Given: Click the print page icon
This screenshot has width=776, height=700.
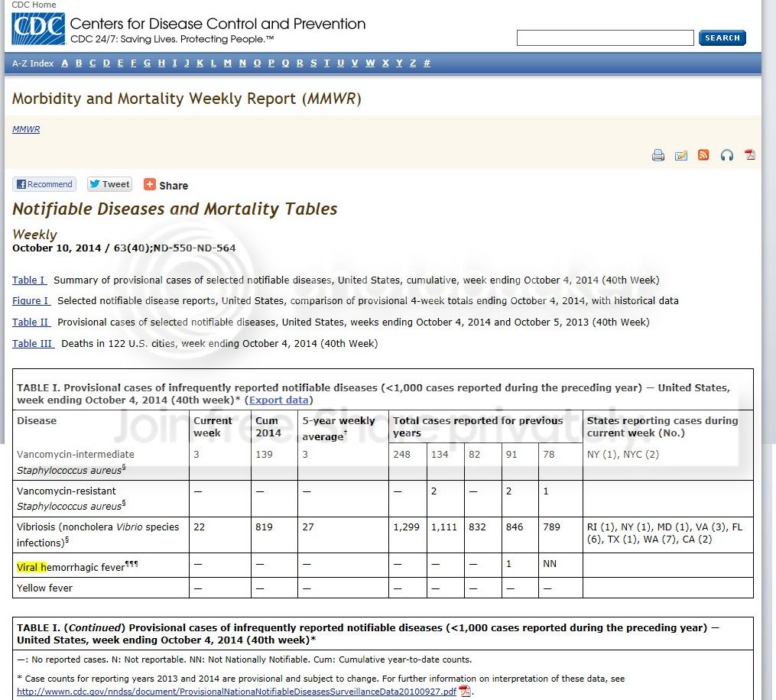Looking at the screenshot, I should click(657, 155).
